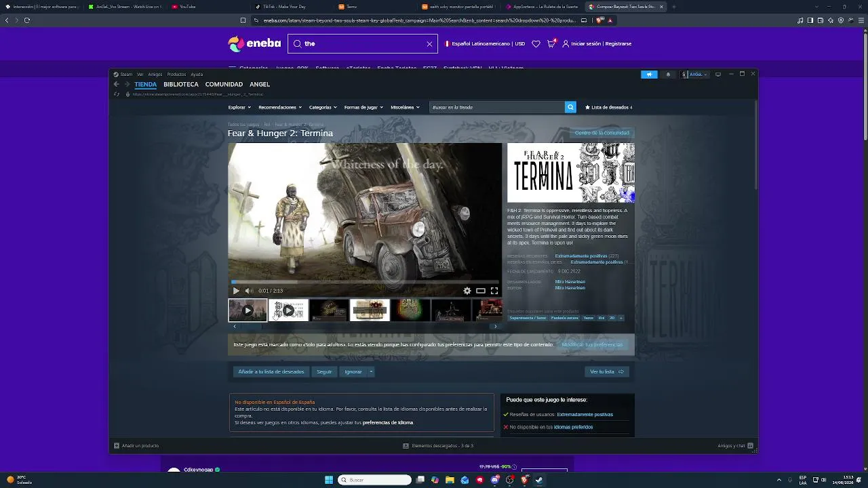Expand more tags with the plus button
The width and height of the screenshot is (868, 488).
tap(620, 318)
